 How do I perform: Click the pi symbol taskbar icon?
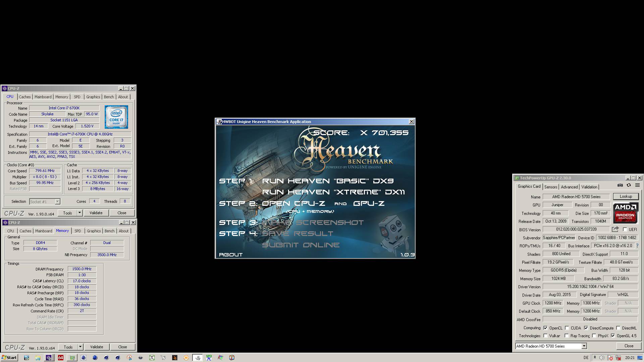[x=152, y=358]
